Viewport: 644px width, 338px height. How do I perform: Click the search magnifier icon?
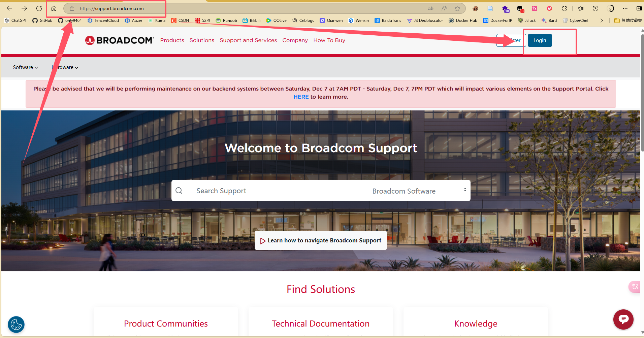179,191
